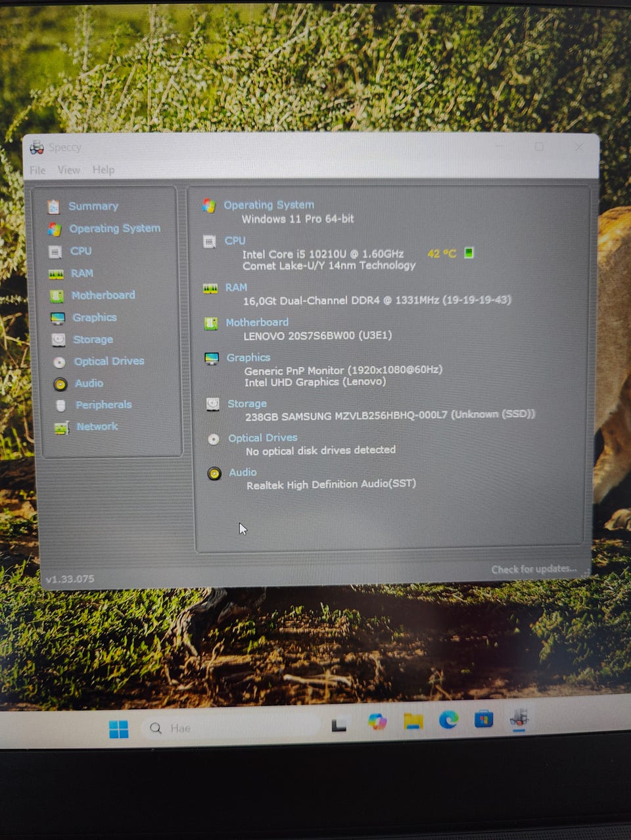Viewport: 631px width, 840px height.
Task: Click the Speccy icon in the taskbar
Action: (519, 718)
